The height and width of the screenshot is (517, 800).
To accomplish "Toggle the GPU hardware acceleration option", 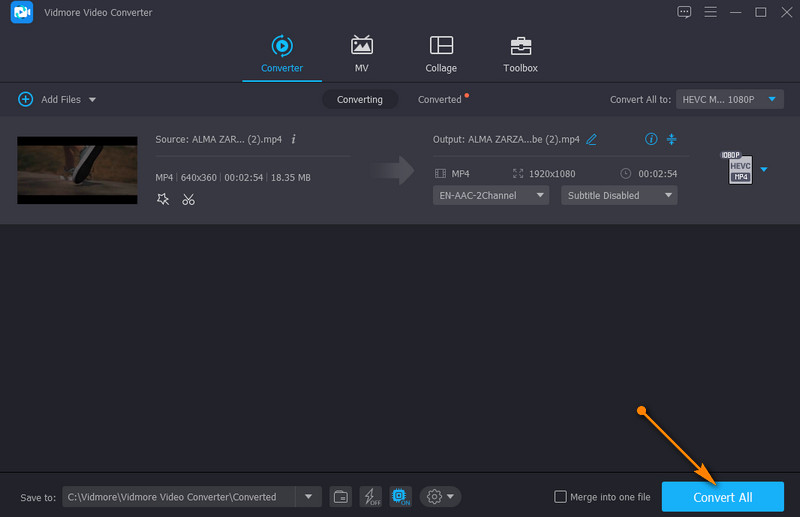I will (x=400, y=497).
